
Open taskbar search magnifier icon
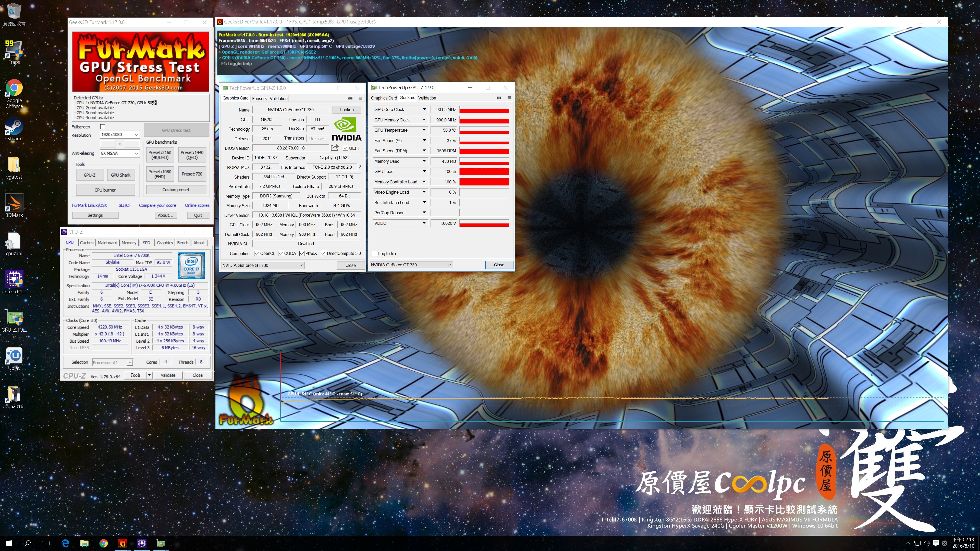27,543
